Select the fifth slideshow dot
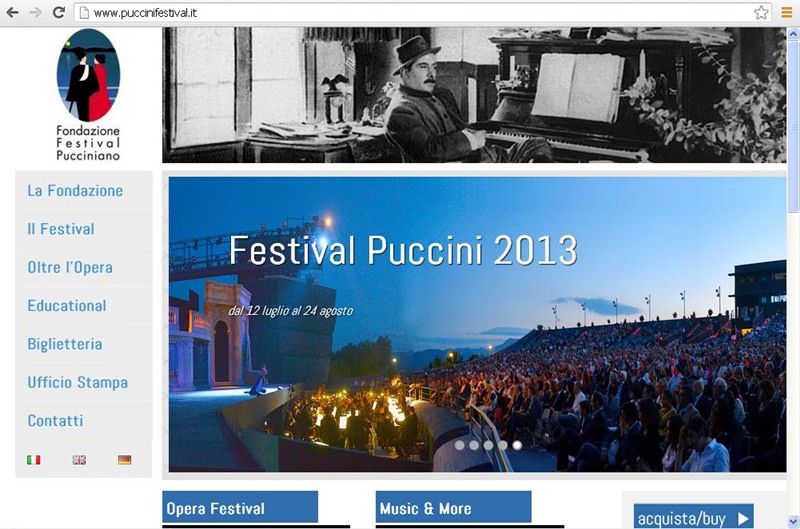The image size is (800, 529). pyautogui.click(x=517, y=445)
